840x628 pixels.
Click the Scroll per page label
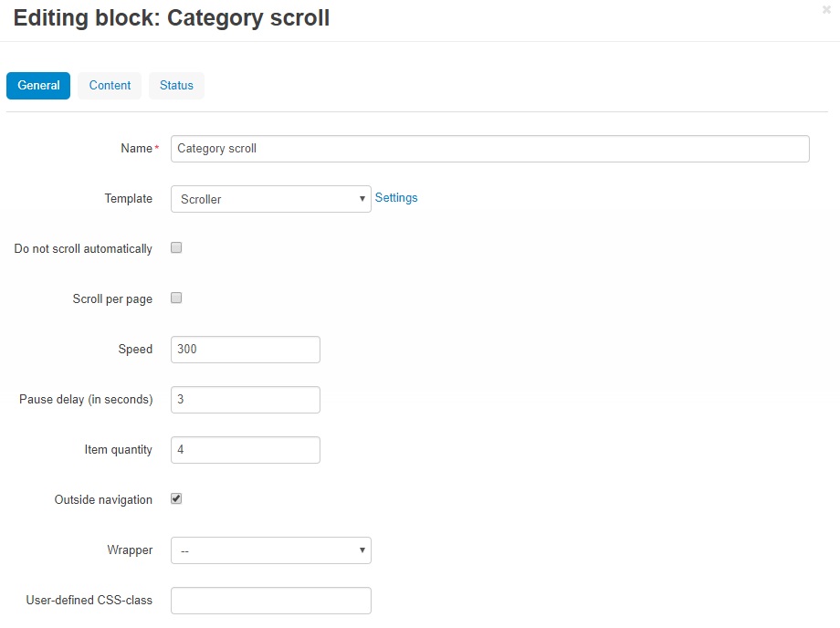click(112, 299)
